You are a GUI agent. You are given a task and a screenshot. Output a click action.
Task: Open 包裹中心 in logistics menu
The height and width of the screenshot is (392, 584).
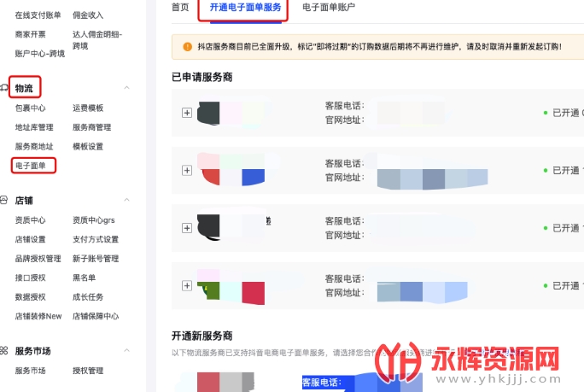tap(30, 108)
